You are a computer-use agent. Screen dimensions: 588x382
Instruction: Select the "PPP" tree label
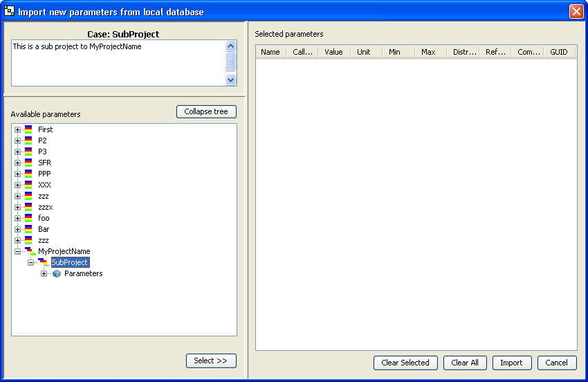[44, 174]
